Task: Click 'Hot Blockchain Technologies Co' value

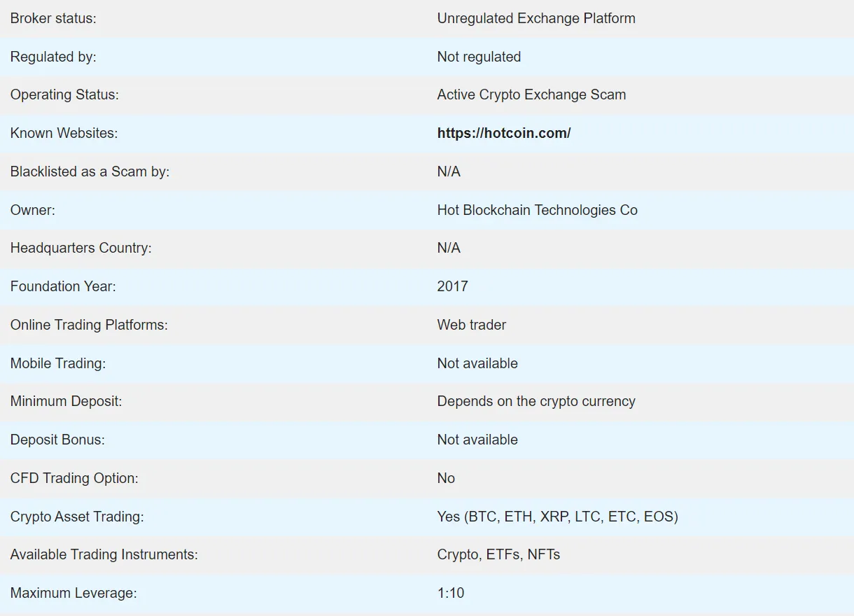Action: (x=537, y=210)
